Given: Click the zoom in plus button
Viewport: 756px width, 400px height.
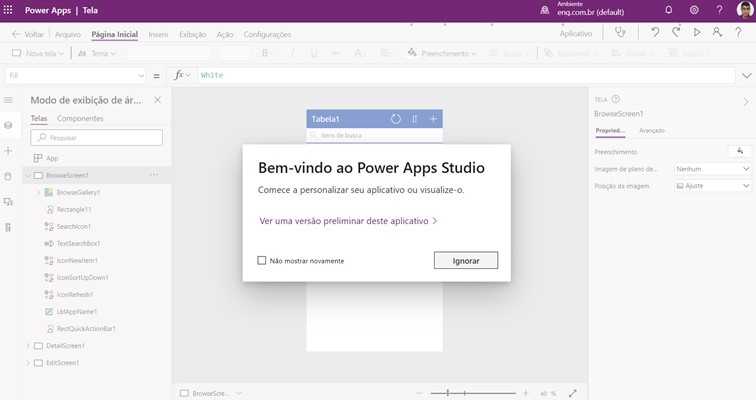Looking at the screenshot, I should [x=526, y=393].
